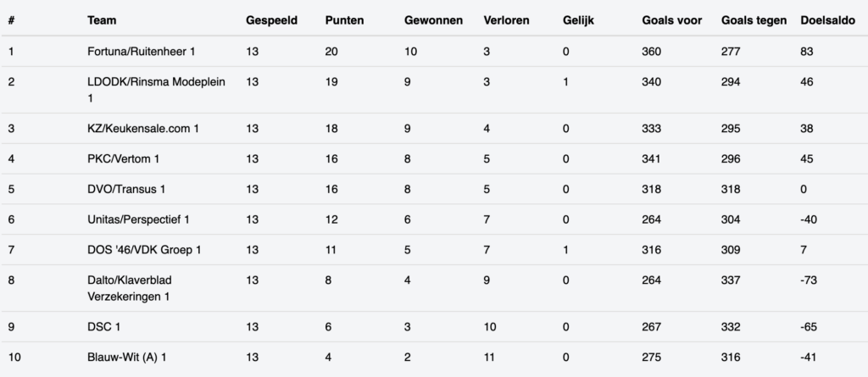The image size is (868, 377).
Task: Select team Fortuna/Ruitenheer 1
Action: 141,53
